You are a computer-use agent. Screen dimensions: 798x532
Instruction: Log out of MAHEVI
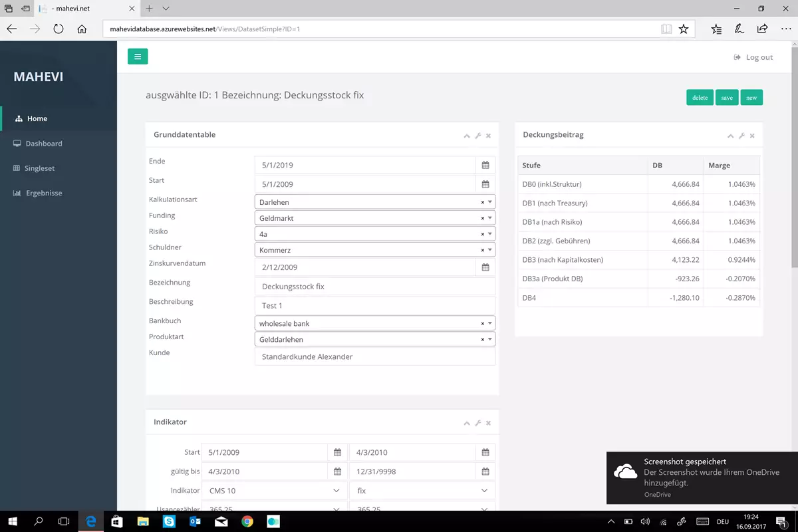[x=753, y=57]
